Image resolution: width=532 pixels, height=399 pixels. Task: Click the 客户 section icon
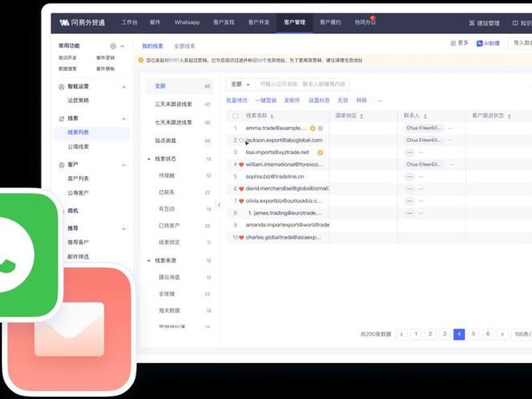click(x=61, y=165)
